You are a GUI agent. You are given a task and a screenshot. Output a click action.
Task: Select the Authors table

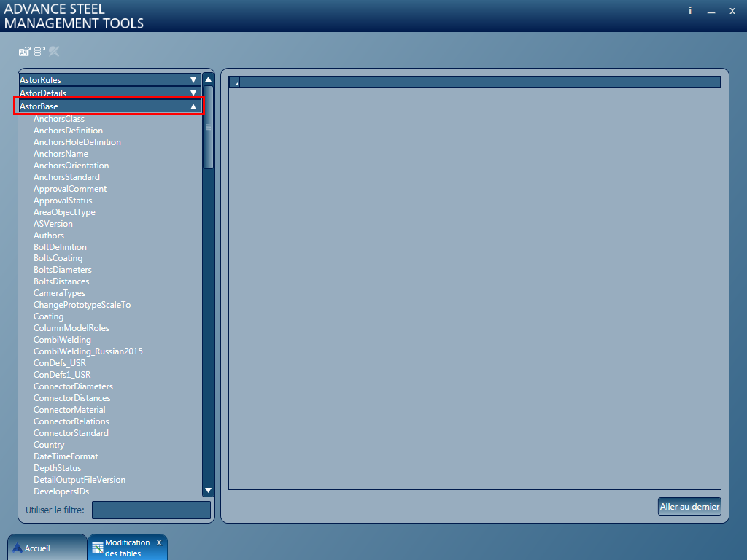point(49,236)
